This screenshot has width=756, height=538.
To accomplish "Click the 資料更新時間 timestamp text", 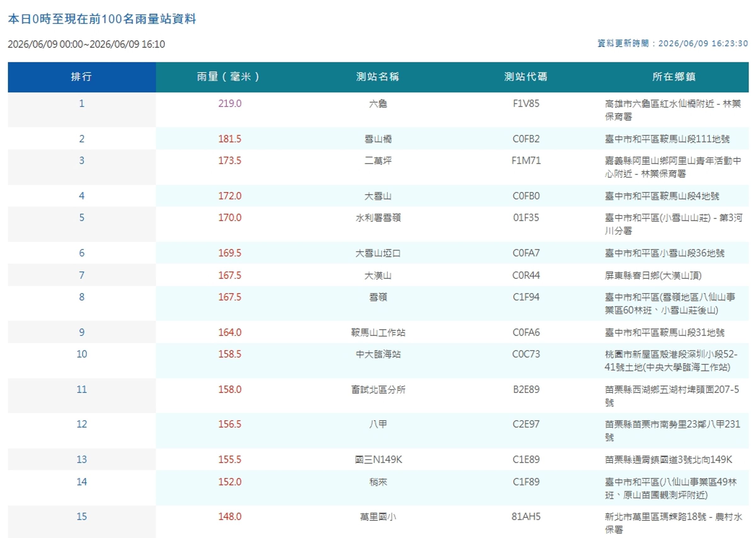I will [673, 43].
